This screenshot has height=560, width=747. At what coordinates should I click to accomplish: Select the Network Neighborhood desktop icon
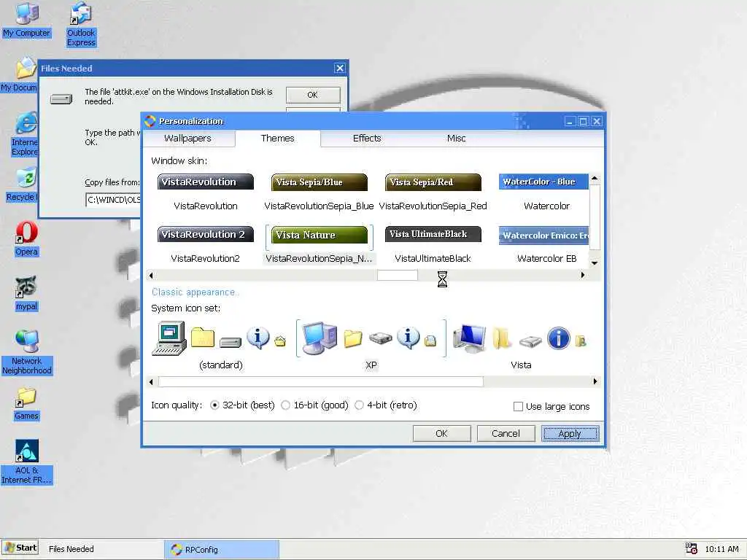27,352
